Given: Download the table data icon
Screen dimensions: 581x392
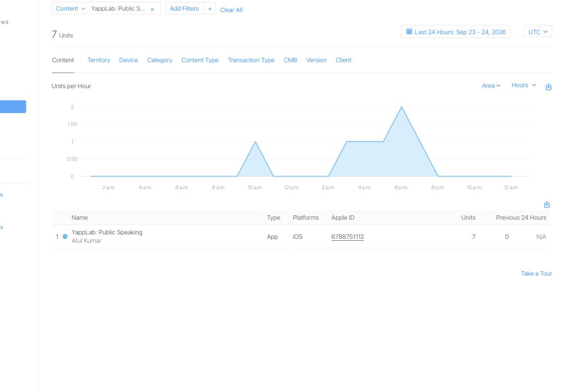Looking at the screenshot, I should (547, 204).
